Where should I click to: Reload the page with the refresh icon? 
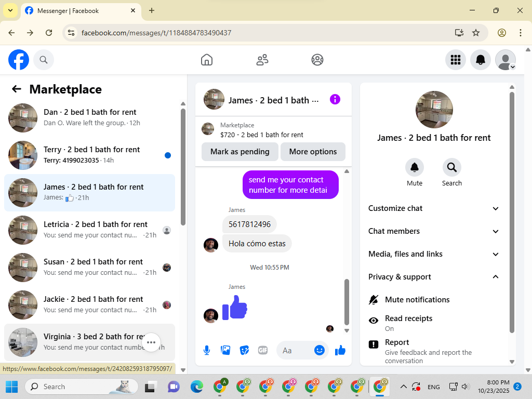pyautogui.click(x=49, y=33)
